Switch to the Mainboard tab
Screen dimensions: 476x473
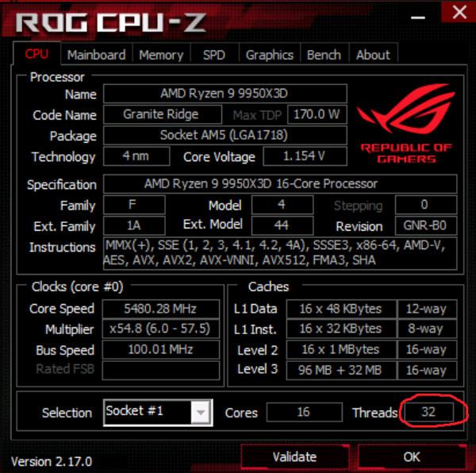(97, 55)
